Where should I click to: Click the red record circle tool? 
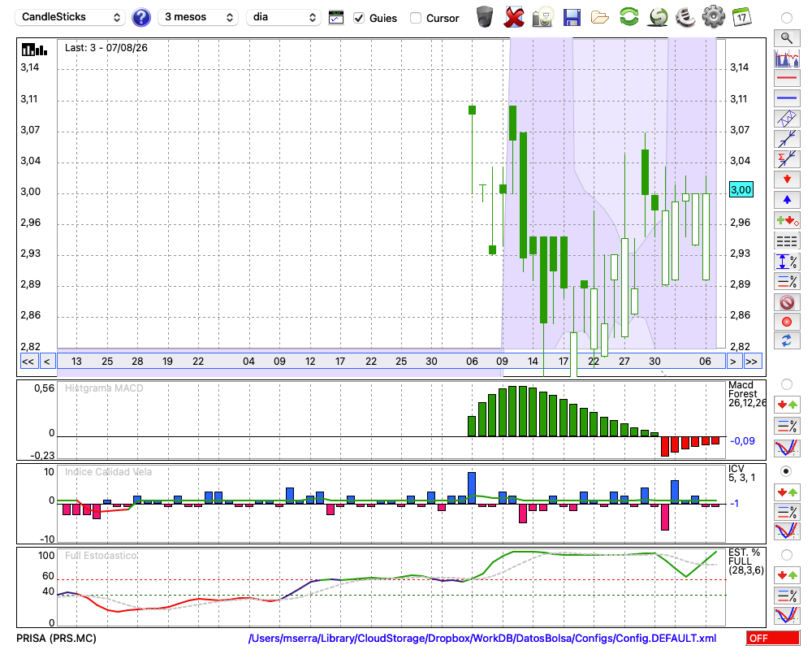[787, 322]
